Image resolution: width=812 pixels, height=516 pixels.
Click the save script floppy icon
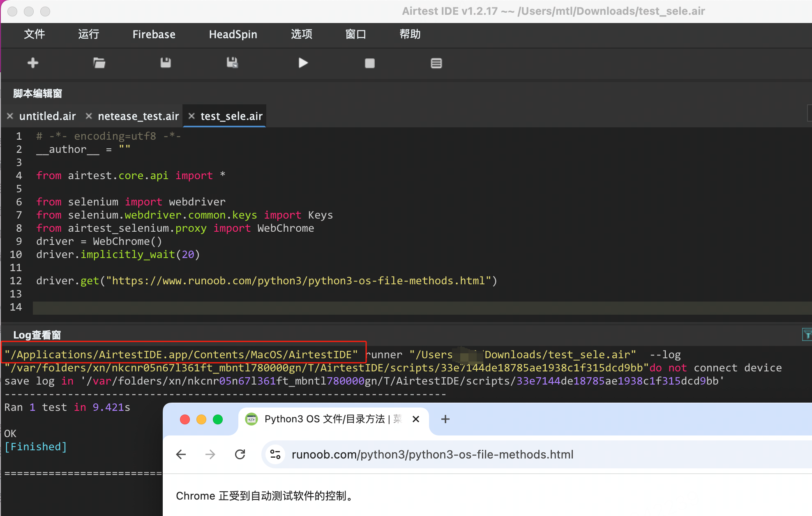tap(166, 63)
